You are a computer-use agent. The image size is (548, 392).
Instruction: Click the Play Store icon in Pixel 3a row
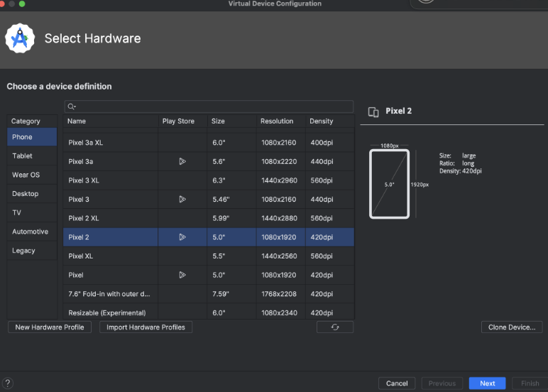pyautogui.click(x=182, y=161)
